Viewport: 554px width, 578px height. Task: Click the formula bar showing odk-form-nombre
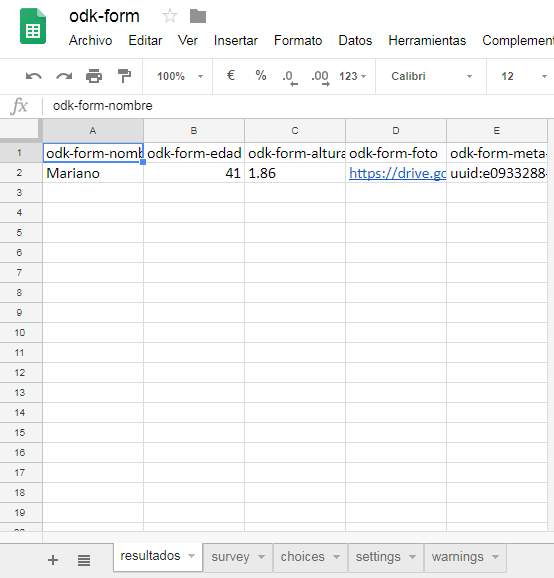click(x=297, y=106)
